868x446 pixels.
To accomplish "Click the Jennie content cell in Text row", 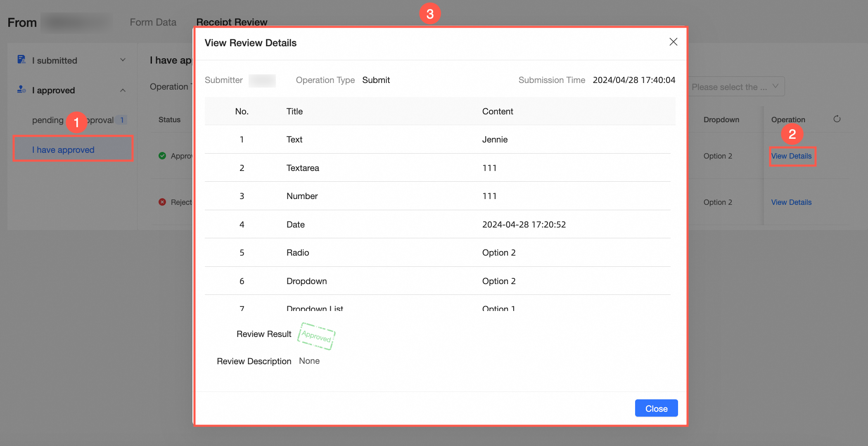I will 495,140.
